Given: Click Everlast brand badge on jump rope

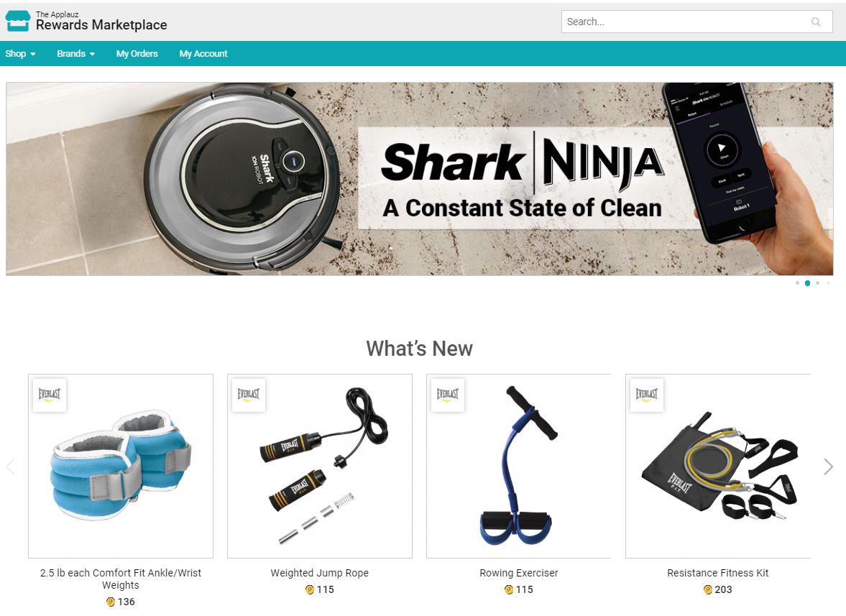Looking at the screenshot, I should 249,395.
